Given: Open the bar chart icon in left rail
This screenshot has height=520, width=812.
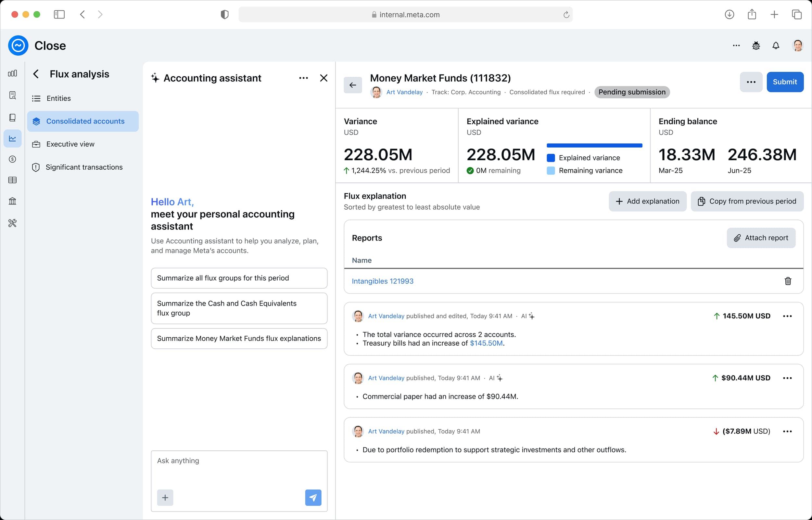Looking at the screenshot, I should 12,73.
